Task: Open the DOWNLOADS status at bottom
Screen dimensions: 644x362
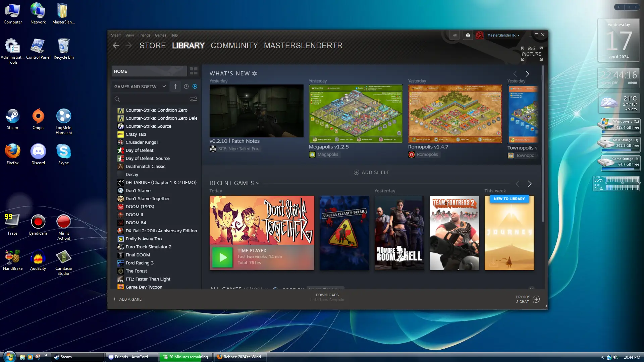Action: click(x=327, y=297)
